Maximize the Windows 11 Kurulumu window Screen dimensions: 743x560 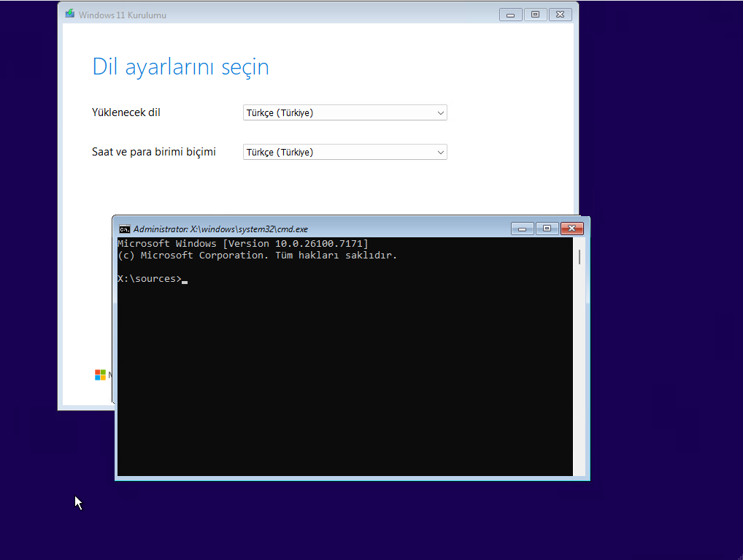(x=535, y=15)
